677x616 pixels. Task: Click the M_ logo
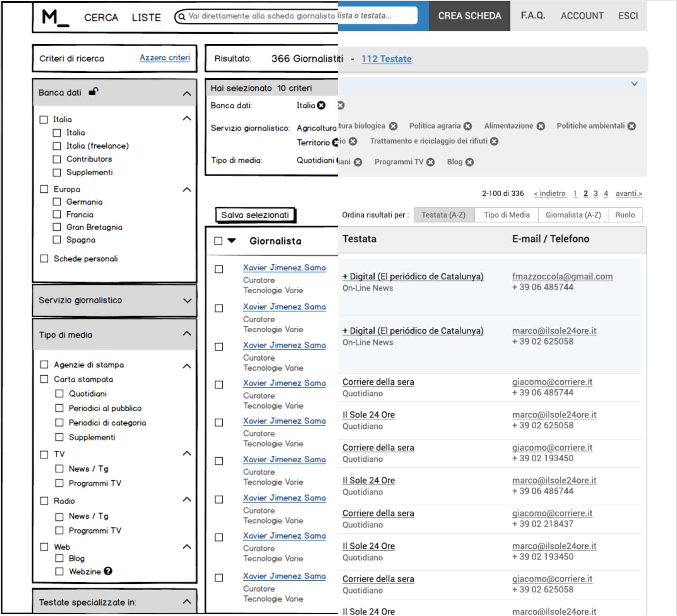pyautogui.click(x=55, y=18)
